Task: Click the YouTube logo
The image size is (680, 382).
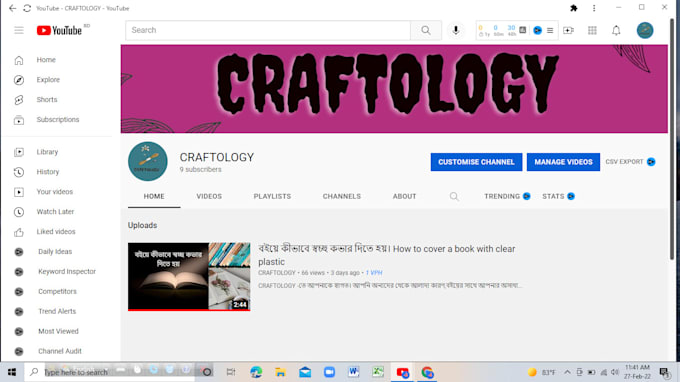Action: (59, 30)
